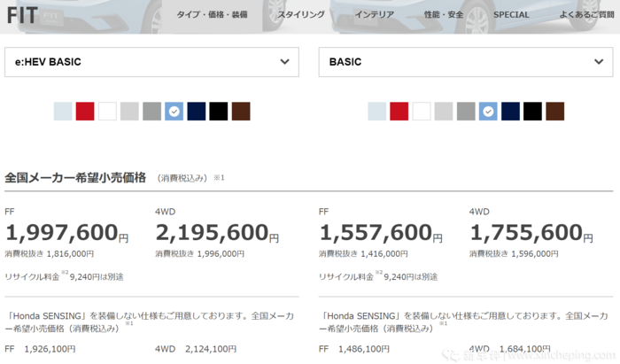Select navy swatch for e:HEV BASIC
This screenshot has width=620, height=364.
click(197, 111)
